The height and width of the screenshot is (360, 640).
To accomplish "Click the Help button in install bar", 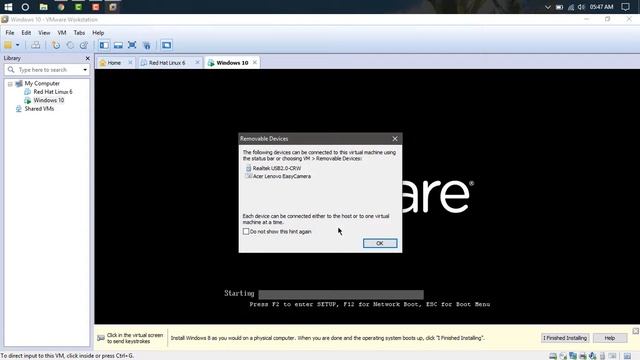I will 610,338.
